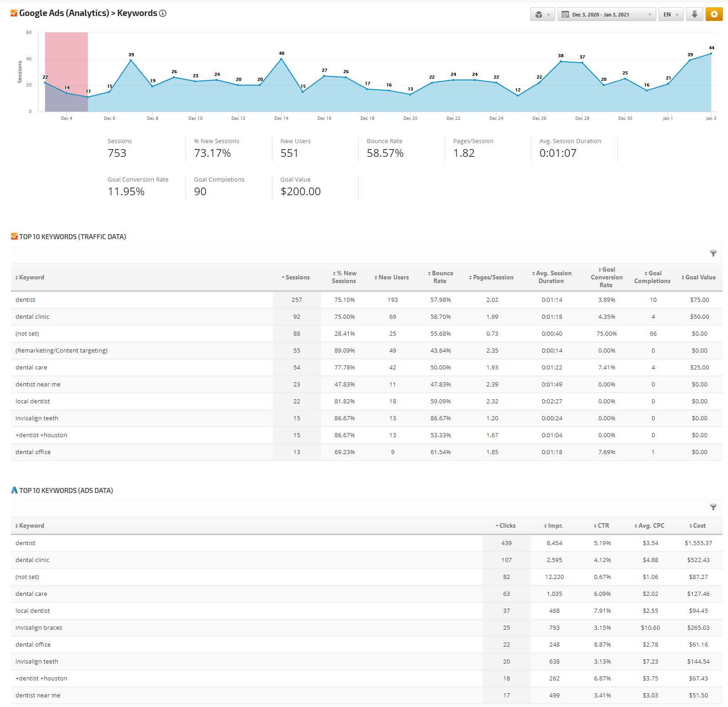Sort traffic table by Goal Value

coord(699,277)
